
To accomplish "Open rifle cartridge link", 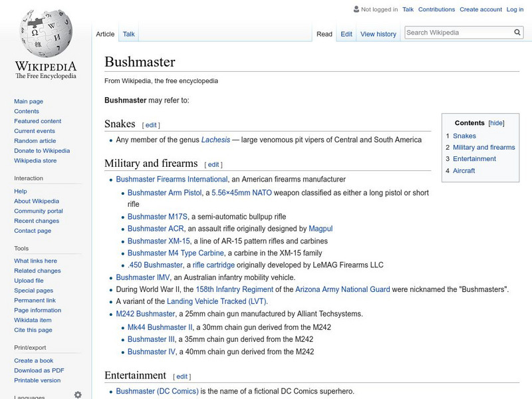I will point(213,265).
